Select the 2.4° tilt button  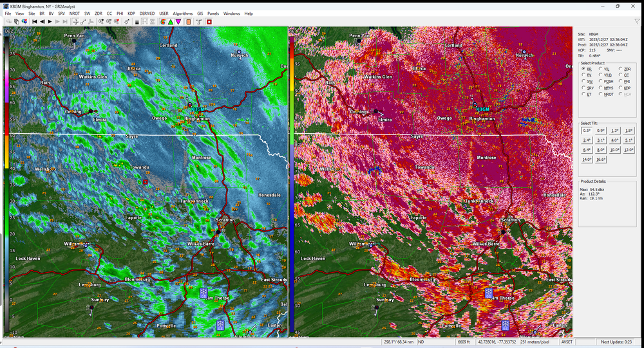click(587, 140)
